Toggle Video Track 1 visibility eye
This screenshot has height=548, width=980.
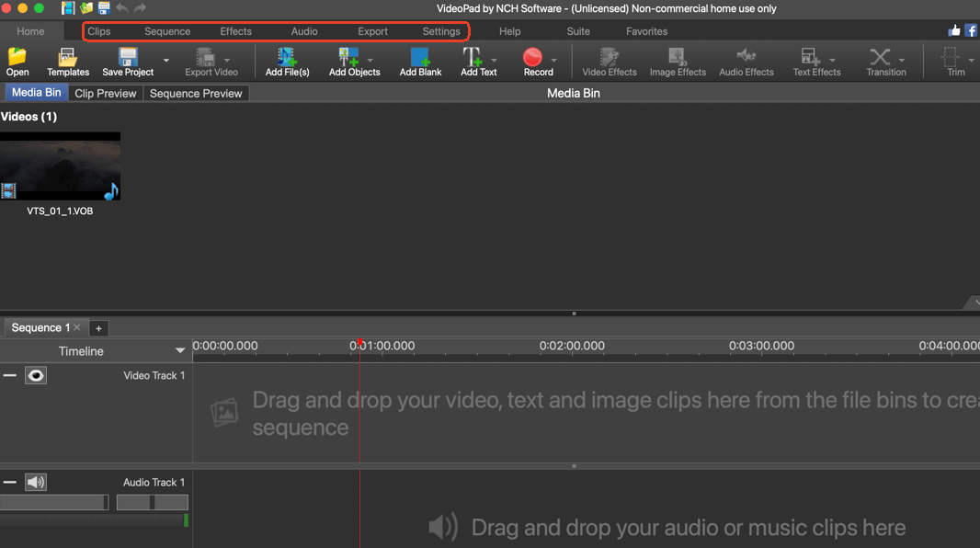(x=36, y=375)
